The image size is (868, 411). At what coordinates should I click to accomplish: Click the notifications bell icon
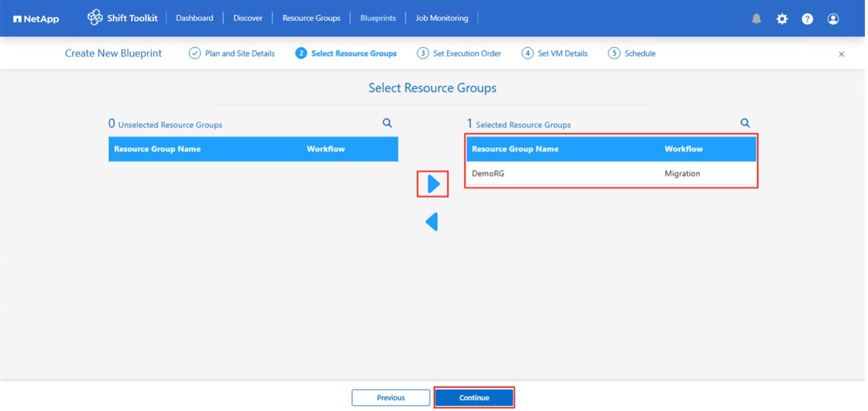click(x=756, y=19)
